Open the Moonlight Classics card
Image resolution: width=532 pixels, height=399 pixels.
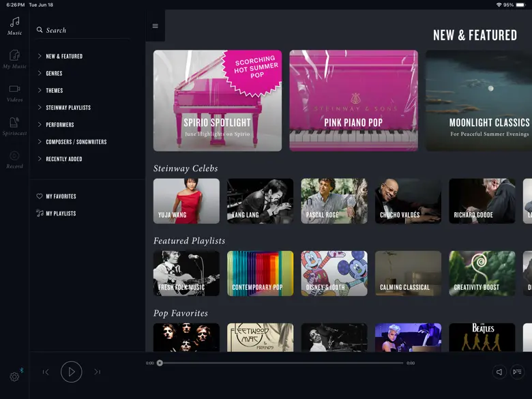(479, 101)
